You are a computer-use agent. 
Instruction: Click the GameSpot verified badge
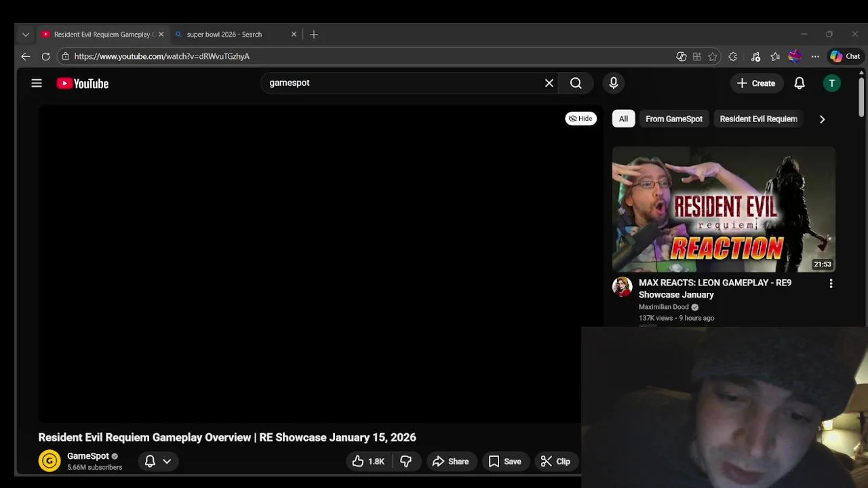click(x=115, y=457)
